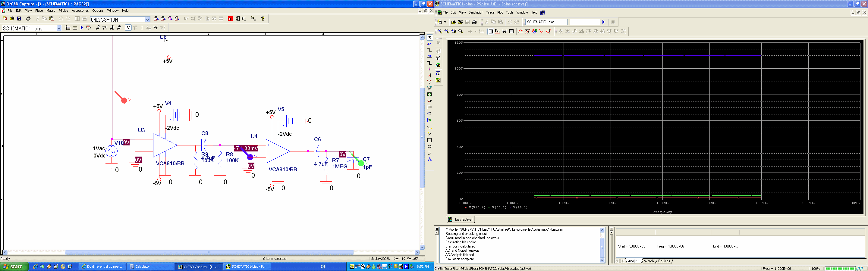Select the Place Text tool
Viewport: 868px width, 271px height.
(x=429, y=159)
